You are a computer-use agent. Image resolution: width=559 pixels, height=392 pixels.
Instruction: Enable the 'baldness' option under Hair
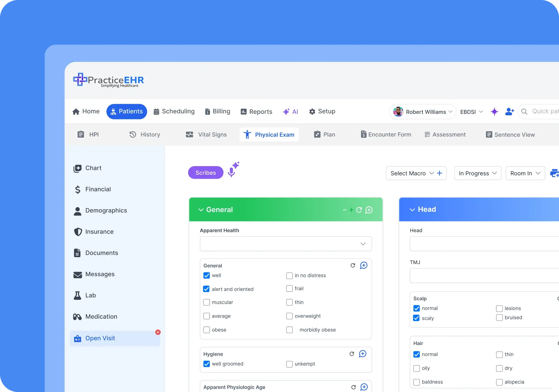tap(417, 382)
